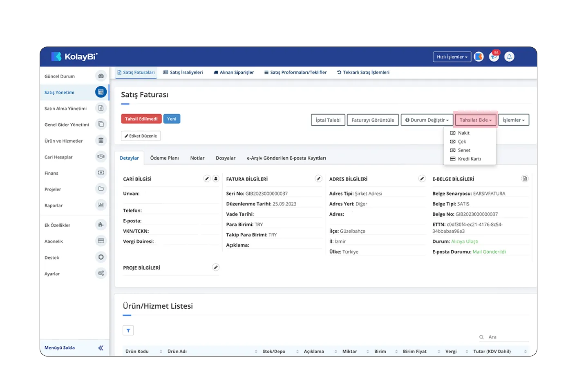Screen dimensions: 577x392
Task: Open the İşlemler dropdown
Action: coord(514,120)
